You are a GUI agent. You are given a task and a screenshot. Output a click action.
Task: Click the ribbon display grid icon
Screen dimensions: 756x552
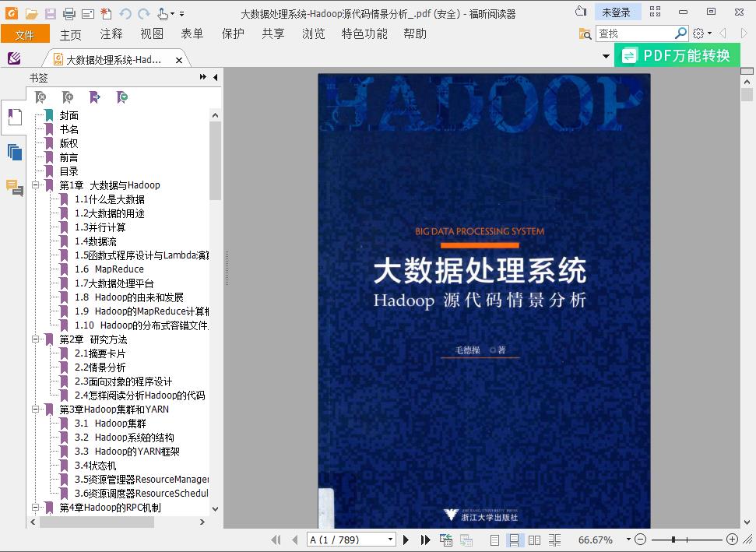[x=656, y=12]
